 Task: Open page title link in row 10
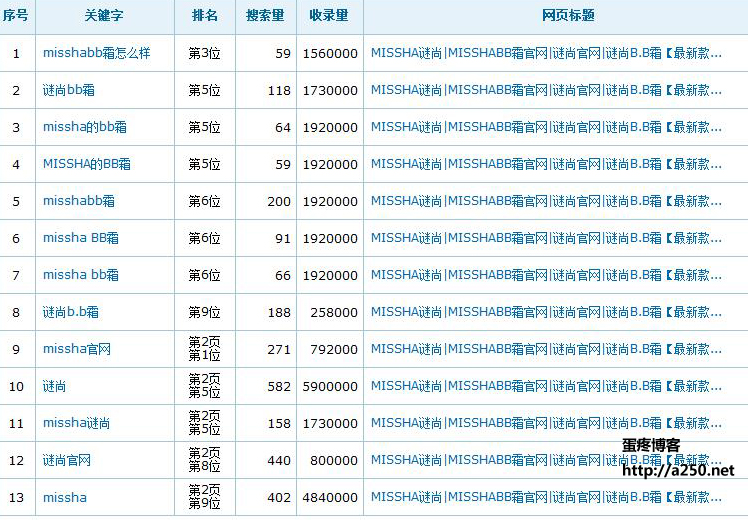tap(546, 386)
